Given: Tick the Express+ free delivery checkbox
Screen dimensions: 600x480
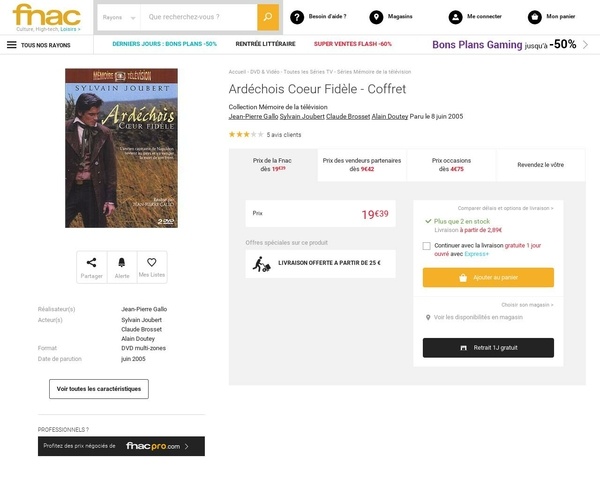Looking at the screenshot, I should [427, 245].
